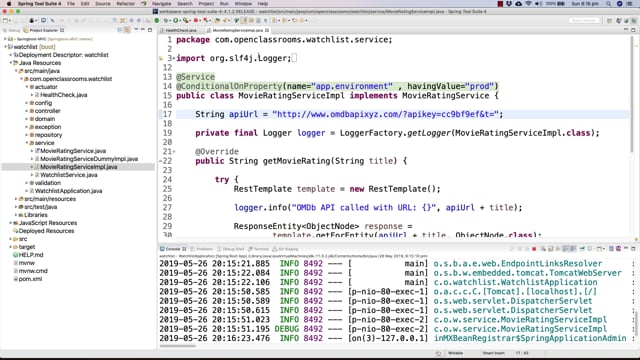The height and width of the screenshot is (360, 640).
Task: Click the Quick Access search field
Action: (x=584, y=20)
